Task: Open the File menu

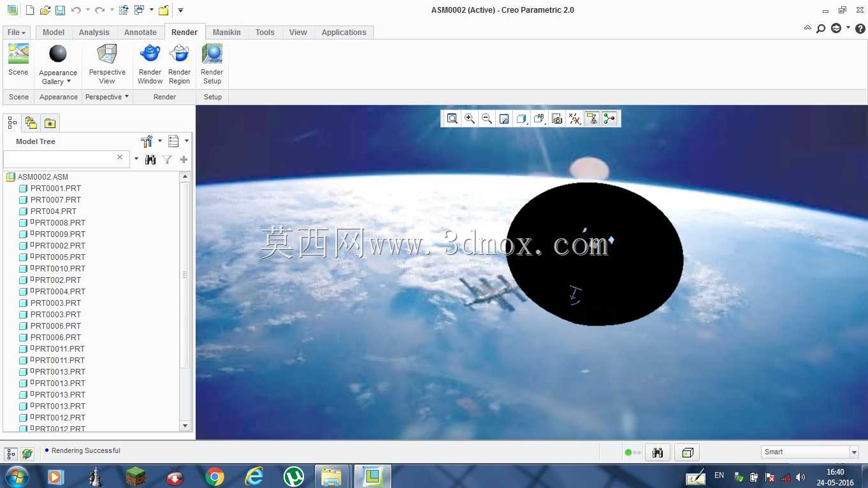Action: [x=17, y=32]
